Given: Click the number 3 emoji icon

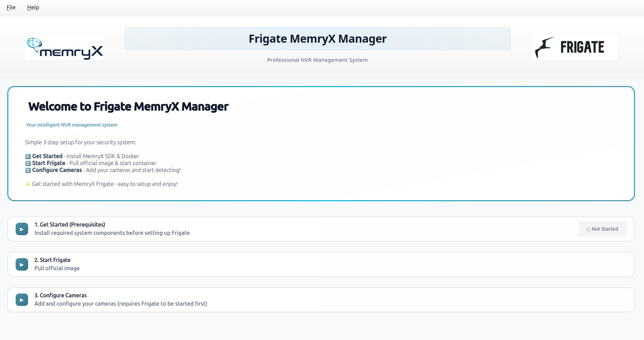Looking at the screenshot, I should [x=28, y=170].
